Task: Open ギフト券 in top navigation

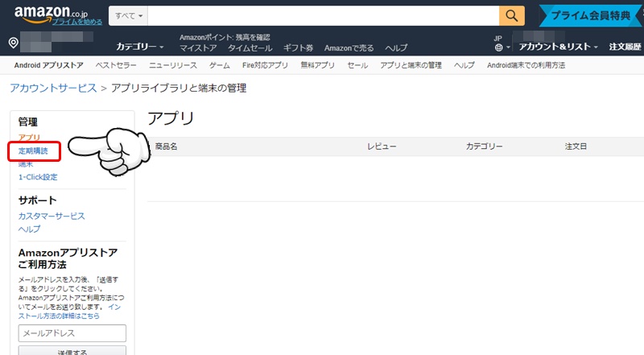Action: (x=298, y=48)
